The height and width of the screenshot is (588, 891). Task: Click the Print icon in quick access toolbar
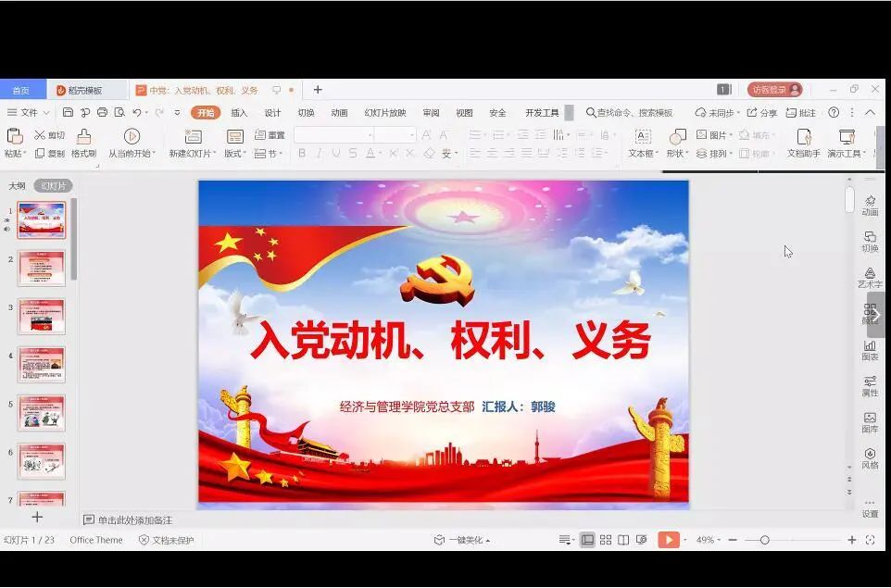pos(102,113)
